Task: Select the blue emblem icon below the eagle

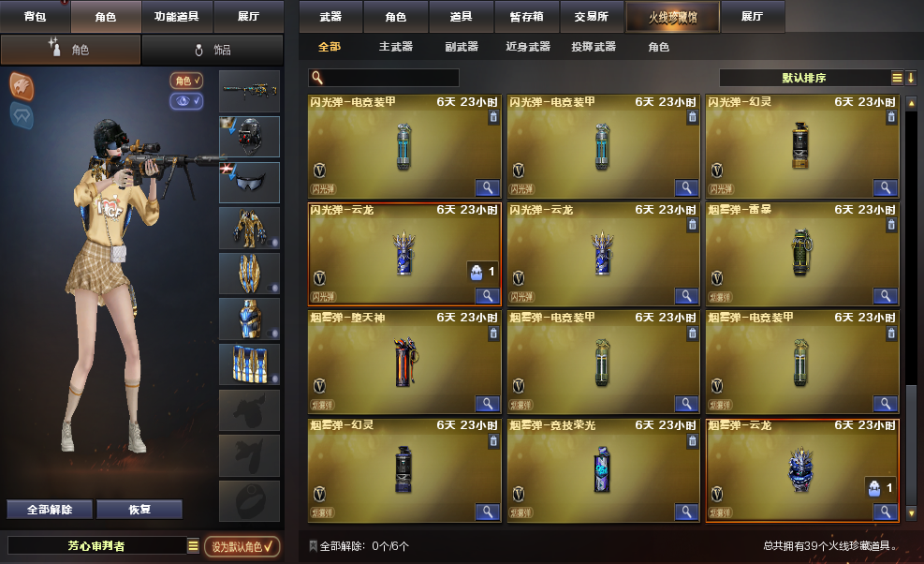Action: [x=22, y=115]
